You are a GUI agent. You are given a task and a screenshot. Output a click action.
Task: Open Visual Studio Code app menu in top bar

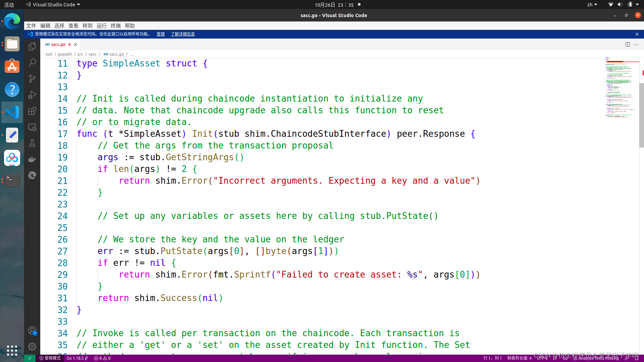pyautogui.click(x=53, y=5)
